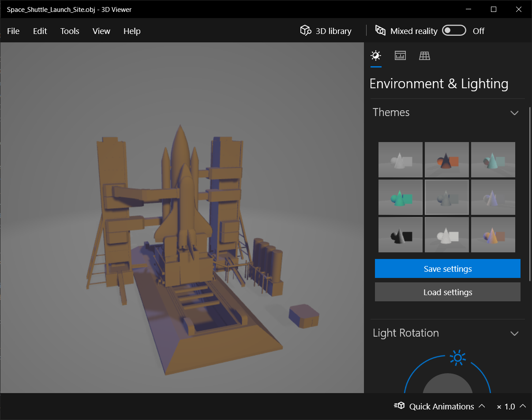Choose the bright green theme thumbnail
Screen dimensions: 532x420
[x=401, y=197]
